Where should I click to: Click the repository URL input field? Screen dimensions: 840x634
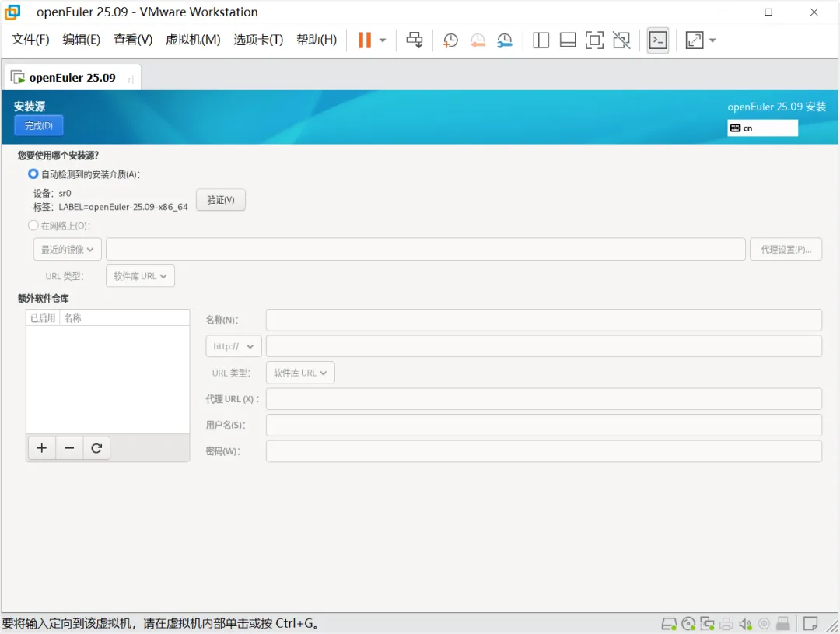pyautogui.click(x=544, y=346)
